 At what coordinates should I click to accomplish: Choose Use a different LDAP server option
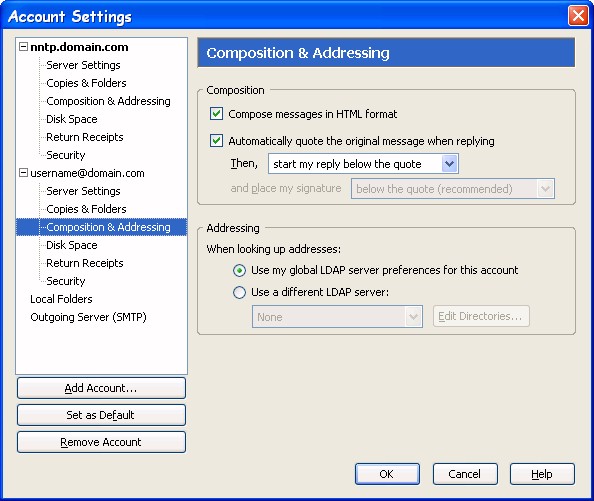coord(239,292)
